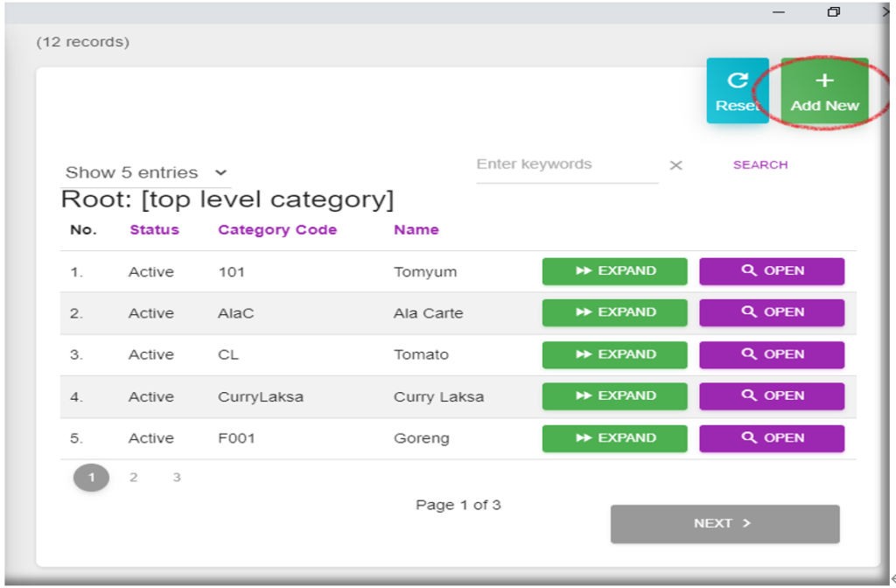Click the Reset refresh icon button

tap(737, 91)
